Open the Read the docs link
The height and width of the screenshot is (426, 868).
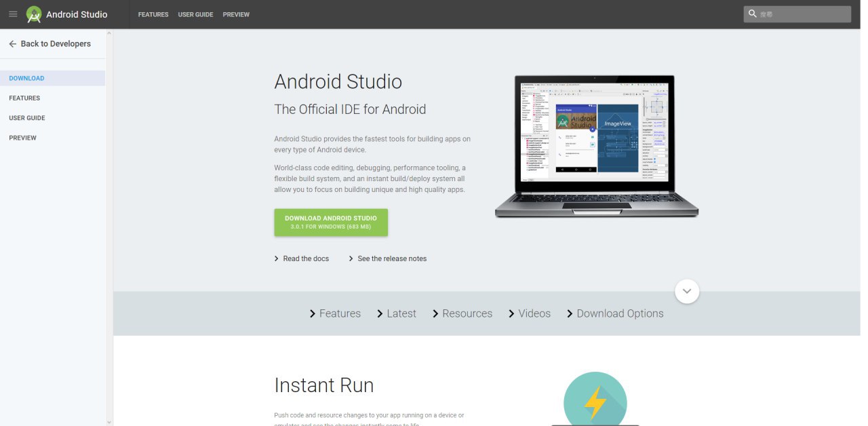(x=306, y=258)
